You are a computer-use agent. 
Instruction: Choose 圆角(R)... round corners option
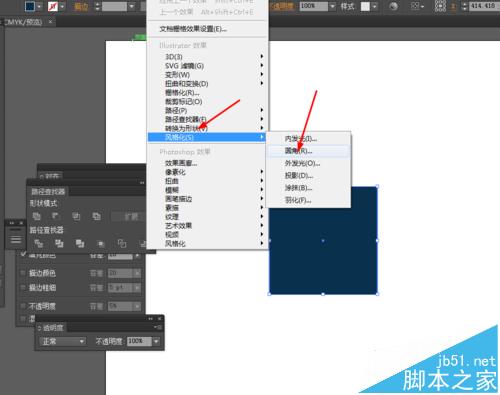point(308,151)
